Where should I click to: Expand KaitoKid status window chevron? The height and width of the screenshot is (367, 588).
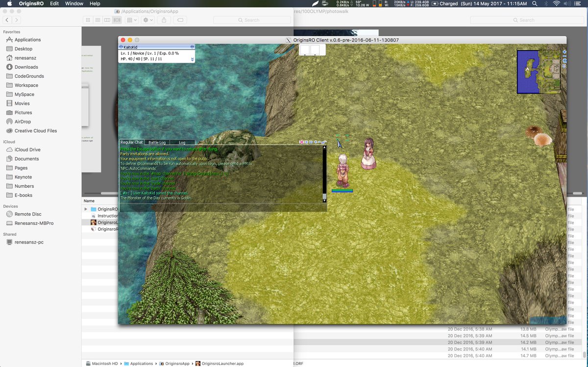coord(193,59)
